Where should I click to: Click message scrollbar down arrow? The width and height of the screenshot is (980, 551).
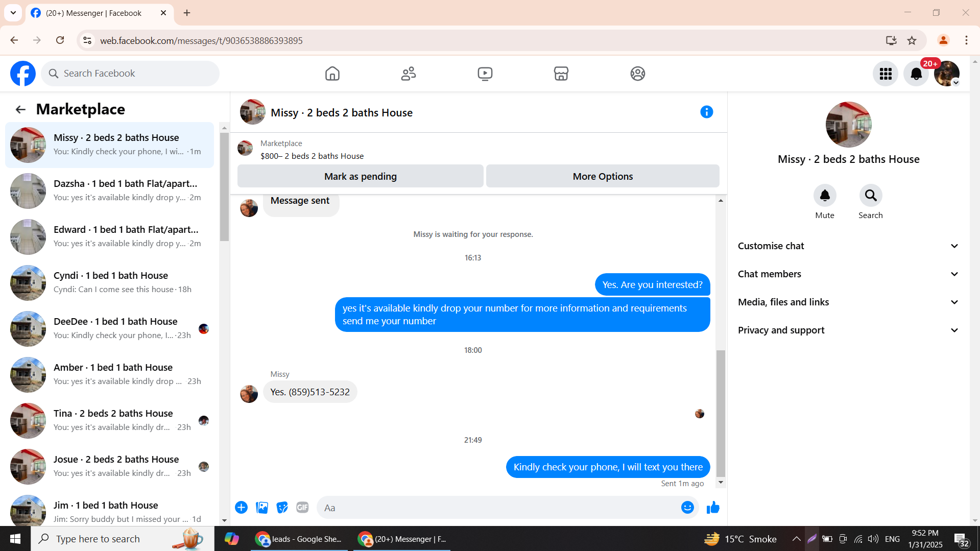click(721, 482)
